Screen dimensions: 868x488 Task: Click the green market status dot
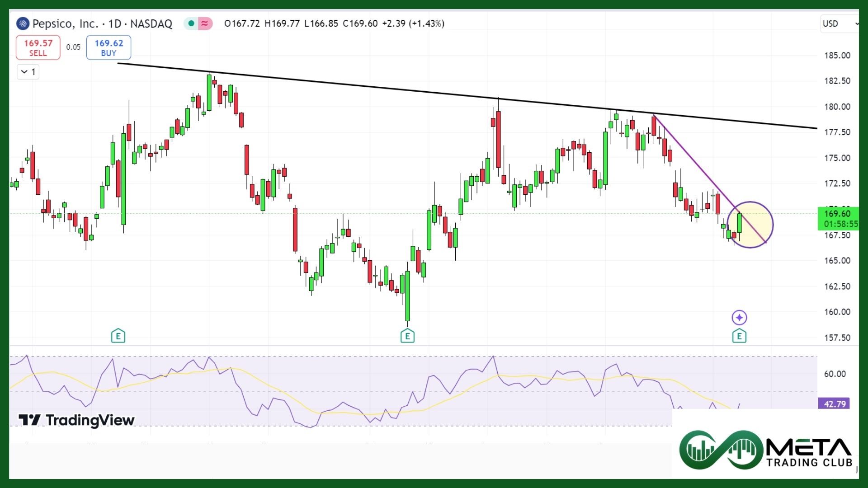[191, 23]
